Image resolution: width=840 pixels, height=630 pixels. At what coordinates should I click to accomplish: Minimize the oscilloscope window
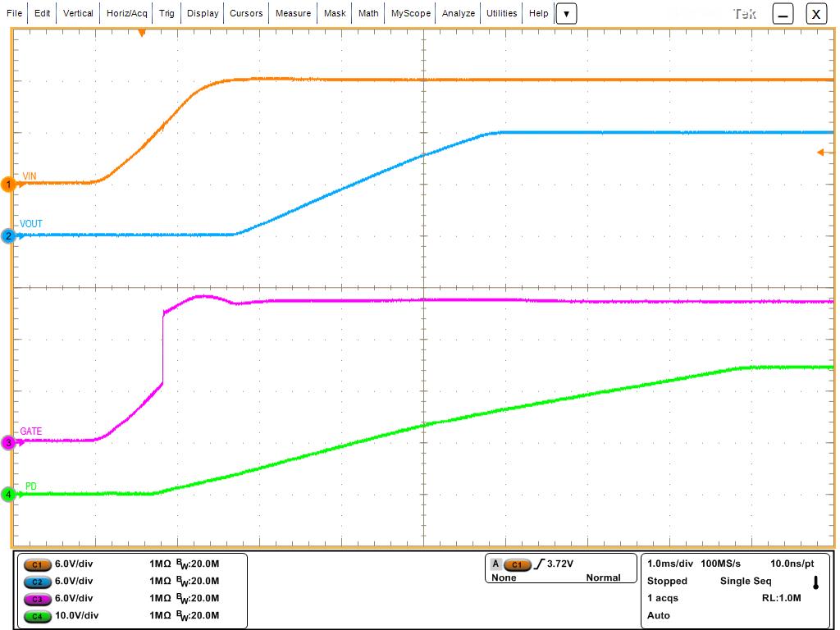coord(783,14)
